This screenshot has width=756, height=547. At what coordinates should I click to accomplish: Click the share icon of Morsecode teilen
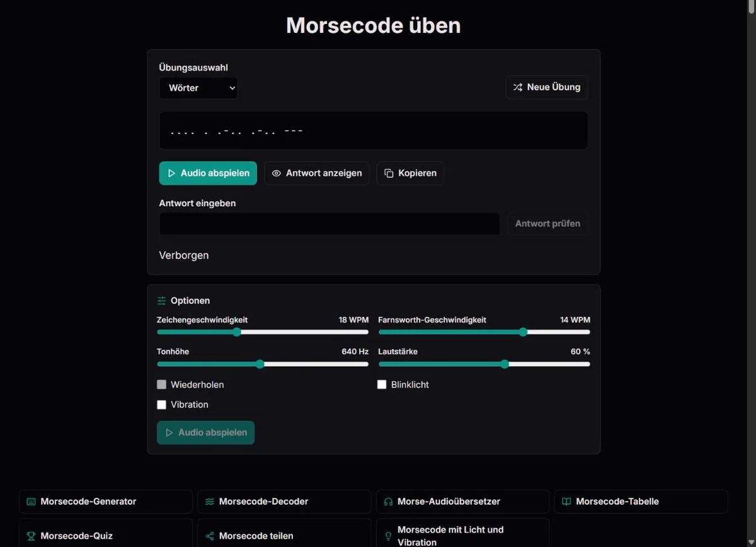[210, 536]
